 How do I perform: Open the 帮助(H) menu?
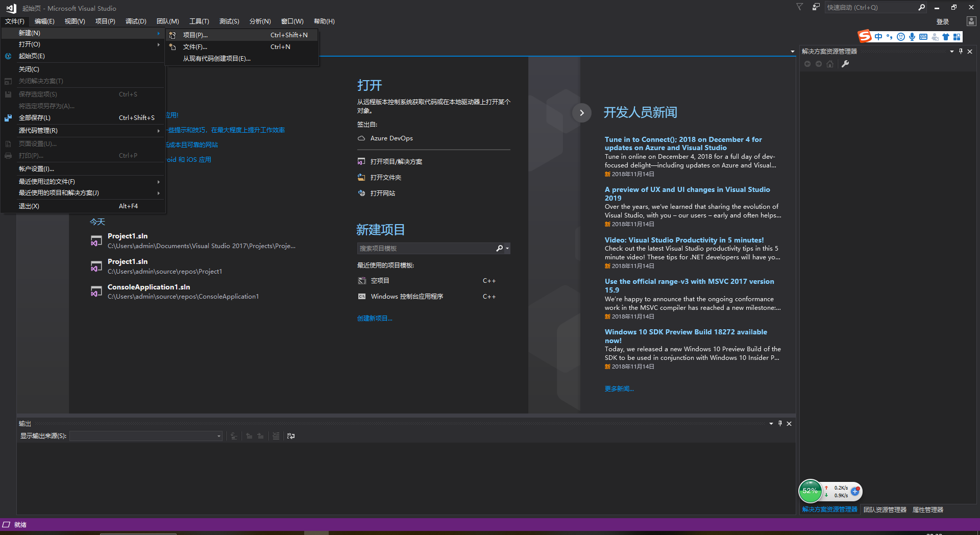[324, 21]
